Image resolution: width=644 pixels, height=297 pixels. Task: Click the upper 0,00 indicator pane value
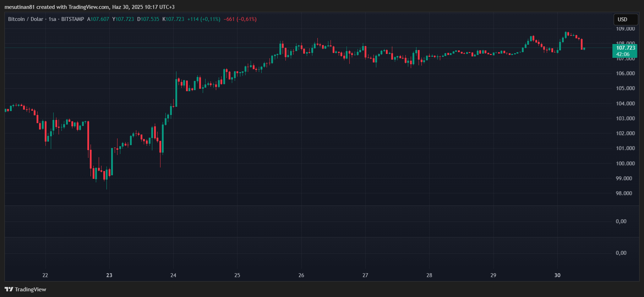(x=621, y=221)
